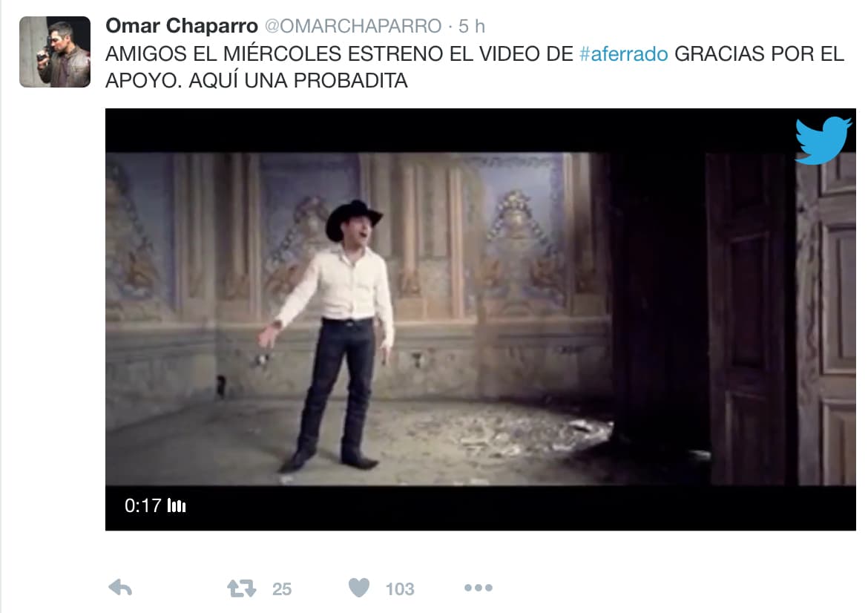The width and height of the screenshot is (868, 613).
Task: Click the Omar Chaparro display name
Action: 182,25
